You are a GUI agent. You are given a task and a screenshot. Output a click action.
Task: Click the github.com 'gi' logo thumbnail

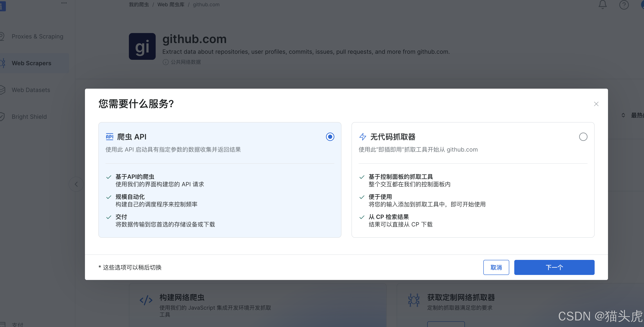[x=142, y=46]
